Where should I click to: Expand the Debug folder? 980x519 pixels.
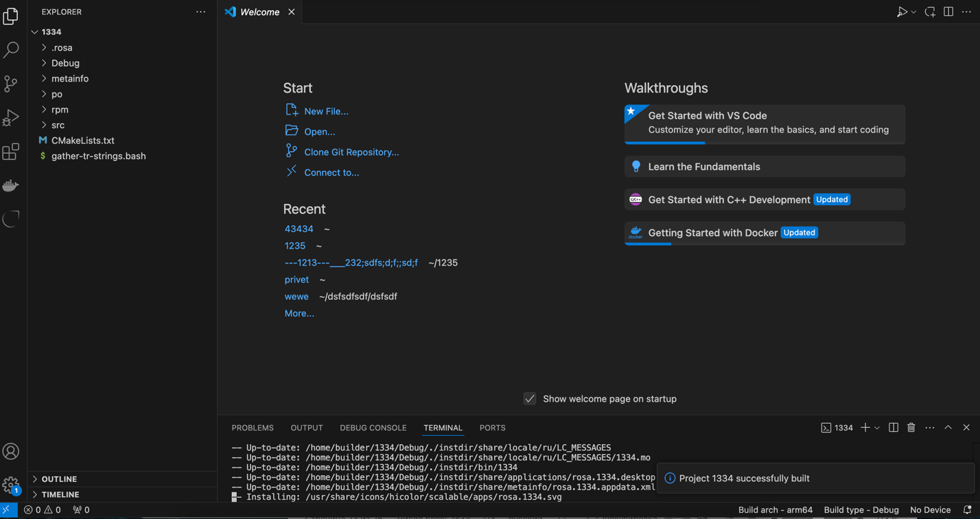[65, 63]
